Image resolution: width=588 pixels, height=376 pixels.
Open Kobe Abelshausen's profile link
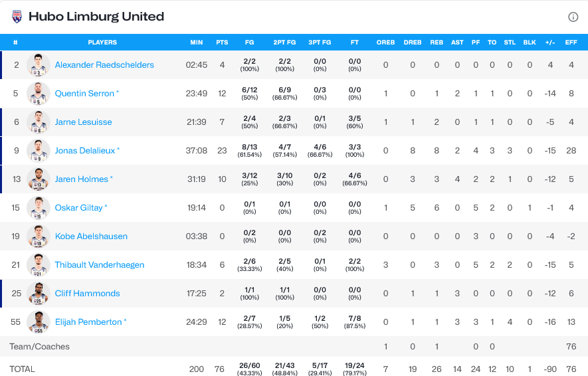click(x=91, y=236)
